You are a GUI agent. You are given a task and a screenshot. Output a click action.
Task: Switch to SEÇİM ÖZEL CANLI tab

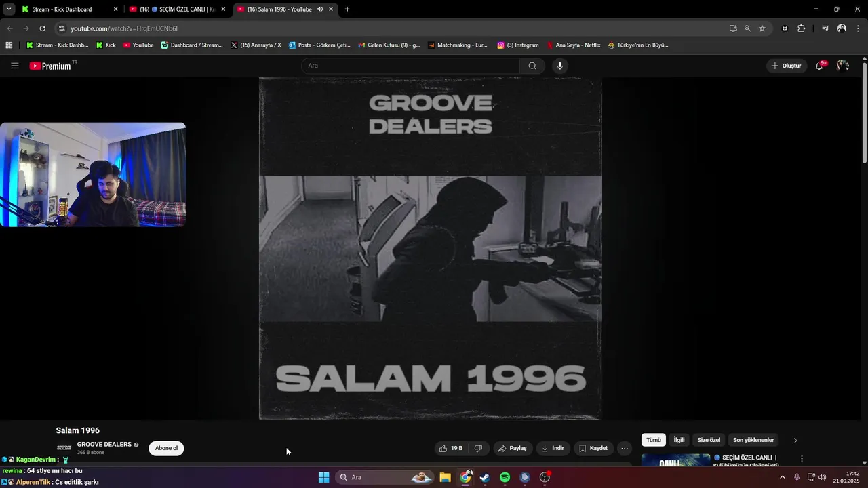178,9
